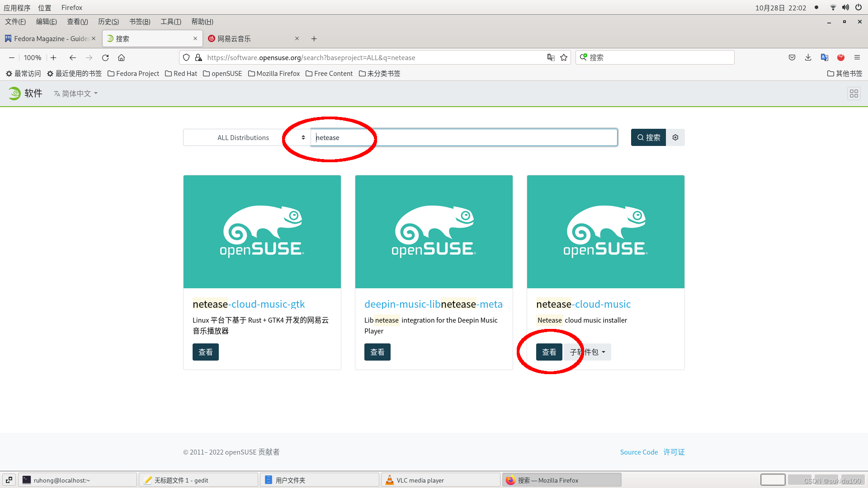Click the translate extension icon
The width and height of the screenshot is (868, 488).
coord(825,57)
